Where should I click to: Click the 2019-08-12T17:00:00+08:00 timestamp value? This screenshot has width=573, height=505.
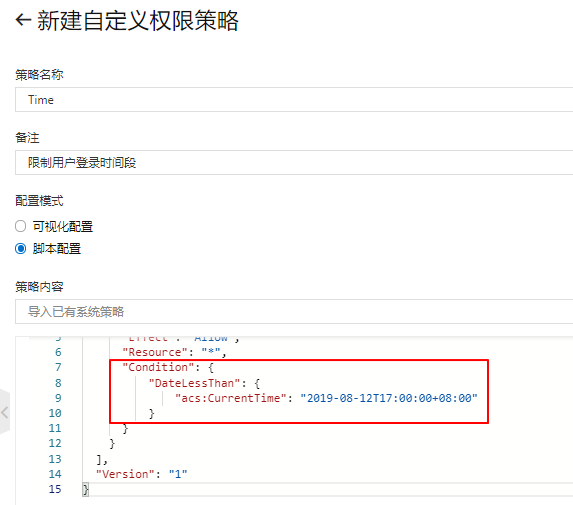click(x=389, y=398)
